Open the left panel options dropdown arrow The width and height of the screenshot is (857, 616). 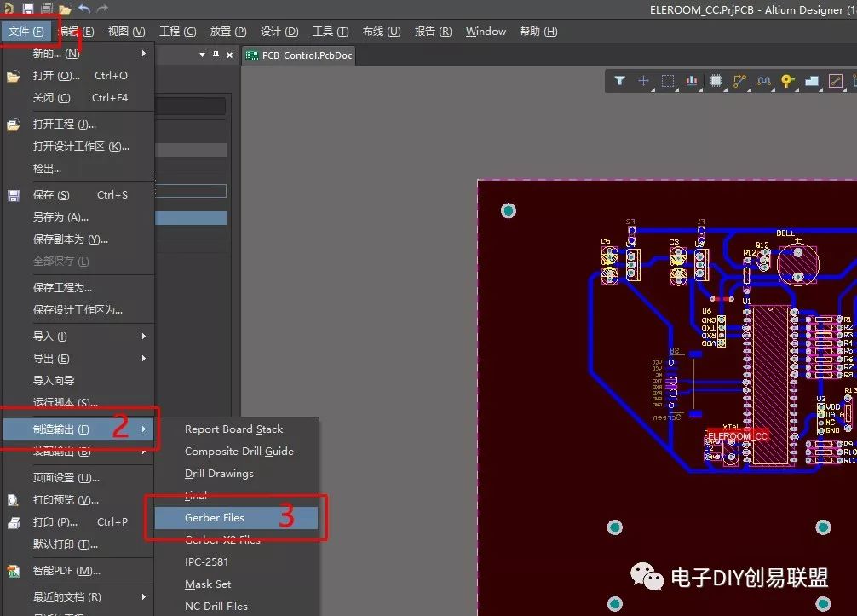coord(202,55)
